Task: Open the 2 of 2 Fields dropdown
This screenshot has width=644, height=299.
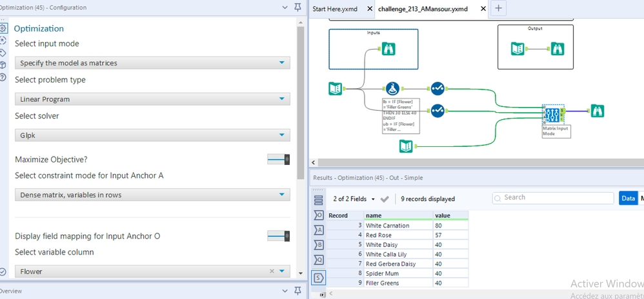Action: 354,199
